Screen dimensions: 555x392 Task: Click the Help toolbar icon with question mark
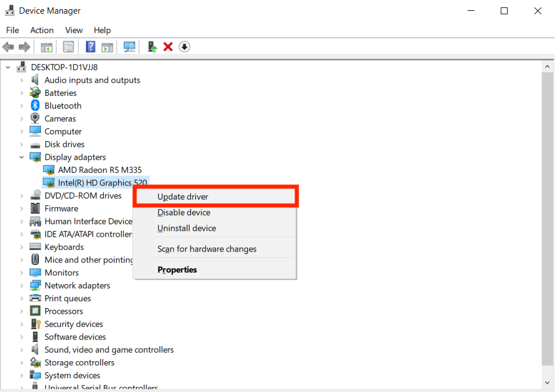pos(90,47)
